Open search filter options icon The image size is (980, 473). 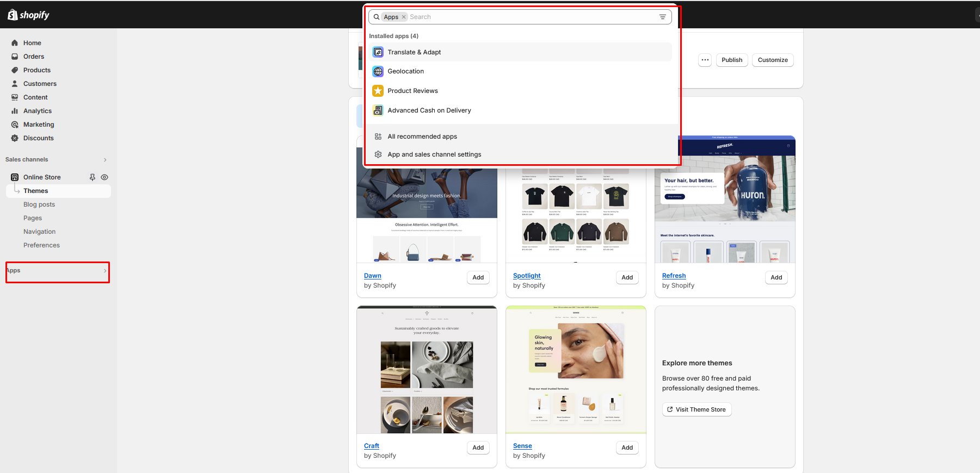[x=663, y=17]
